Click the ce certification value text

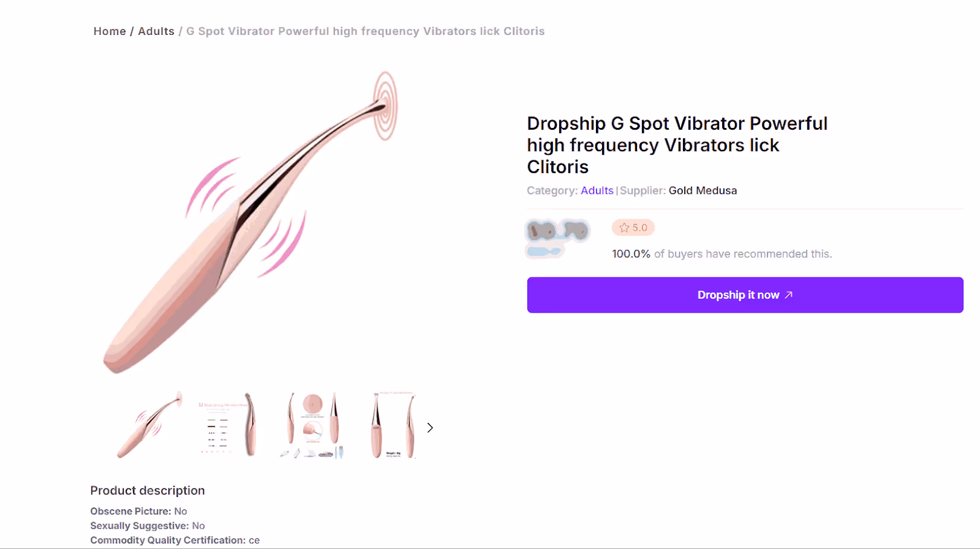coord(255,540)
